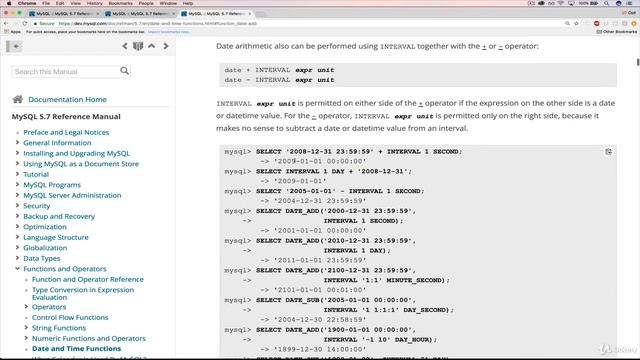Expand the MySQL Server Administration section

[x=17, y=195]
